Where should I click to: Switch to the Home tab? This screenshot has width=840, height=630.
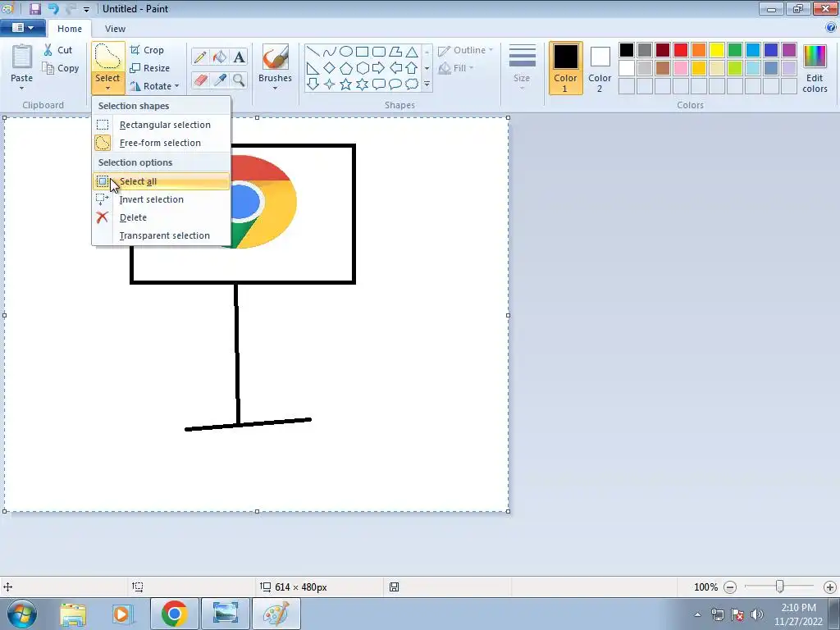click(70, 29)
